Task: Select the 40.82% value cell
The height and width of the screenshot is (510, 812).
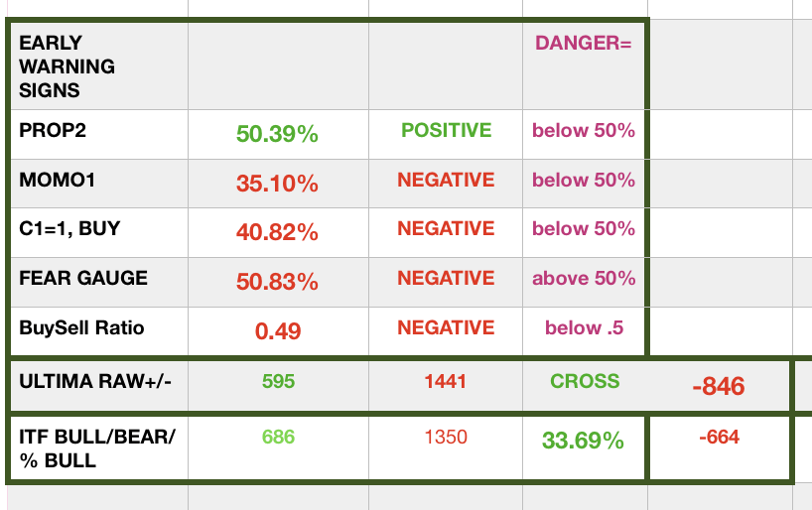Action: click(277, 232)
